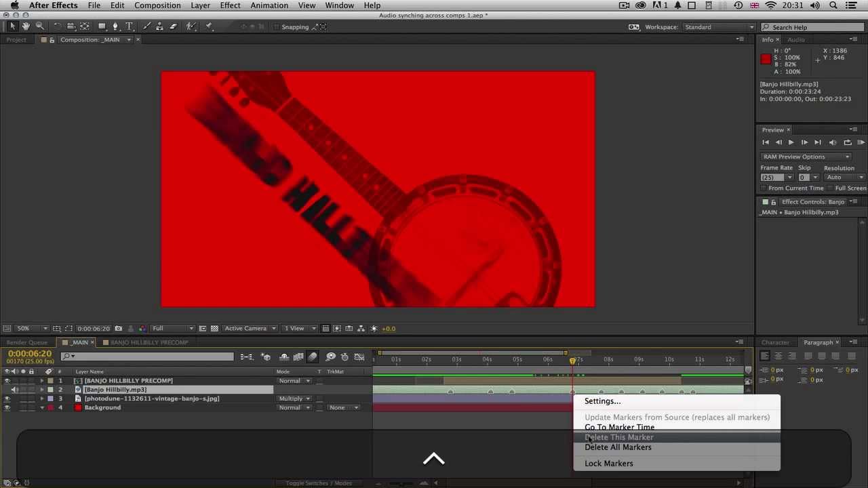This screenshot has width=868, height=488.
Task: Hide the BANJO HILLBILLY PRECOMP layer eye
Action: click(7, 381)
